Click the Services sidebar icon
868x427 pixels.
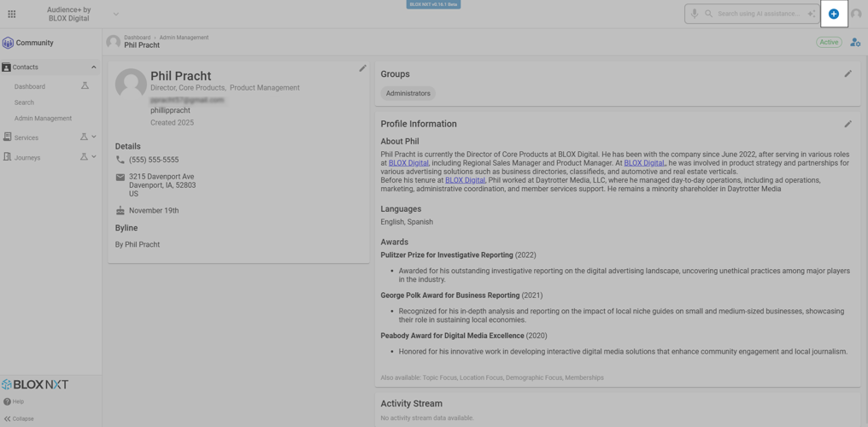click(x=7, y=137)
